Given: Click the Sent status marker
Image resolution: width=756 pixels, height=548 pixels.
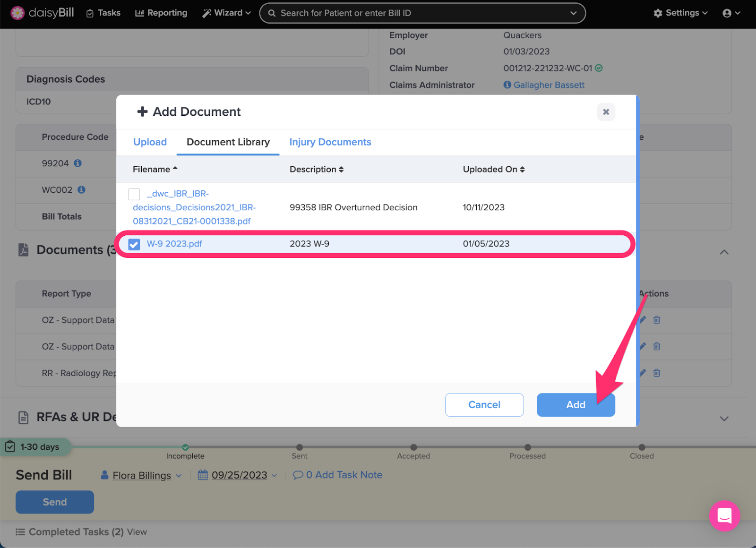Looking at the screenshot, I should tap(300, 447).
